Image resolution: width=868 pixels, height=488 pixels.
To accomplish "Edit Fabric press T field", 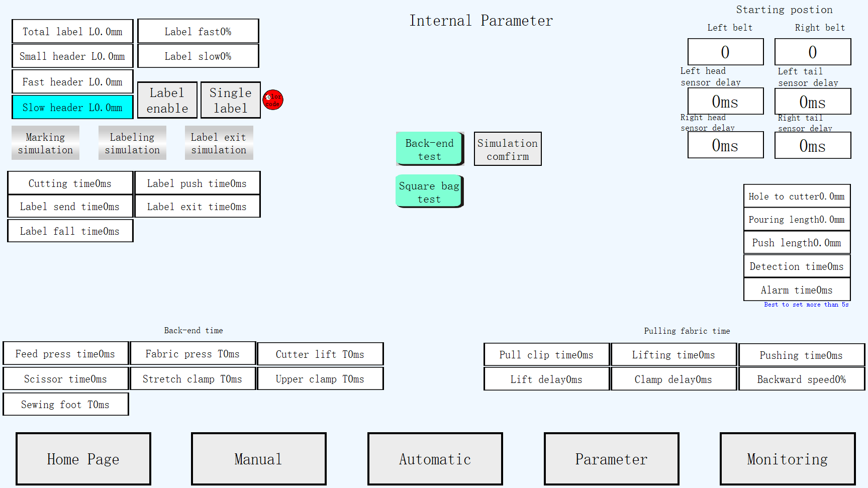I will pyautogui.click(x=193, y=353).
